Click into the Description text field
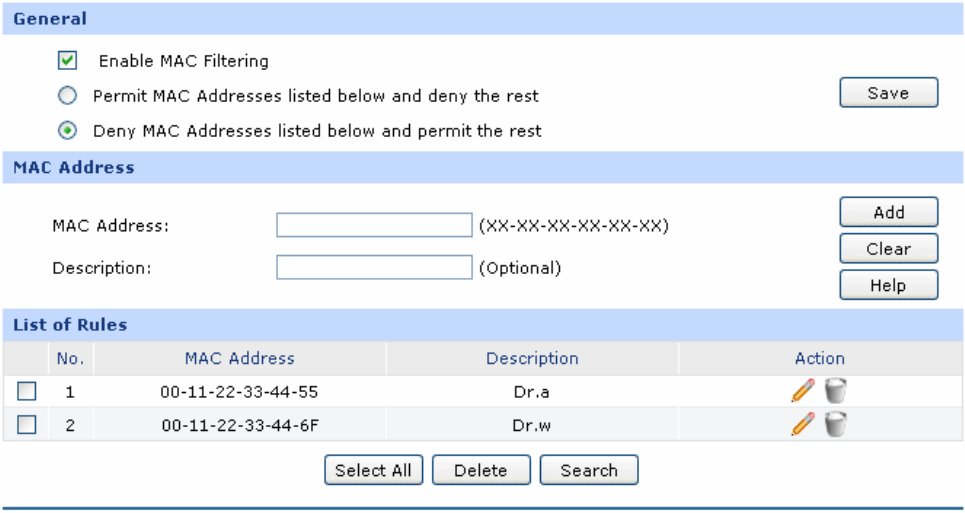This screenshot has width=965, height=513. pyautogui.click(x=373, y=268)
